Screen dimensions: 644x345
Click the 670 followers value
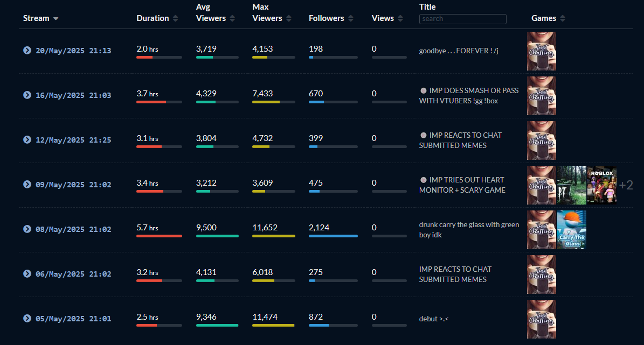pos(316,94)
